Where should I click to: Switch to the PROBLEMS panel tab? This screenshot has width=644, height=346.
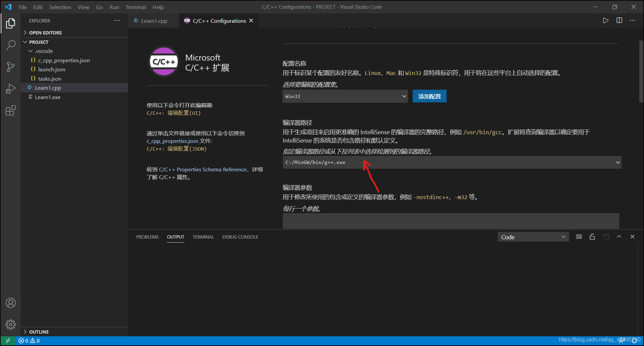pos(147,237)
